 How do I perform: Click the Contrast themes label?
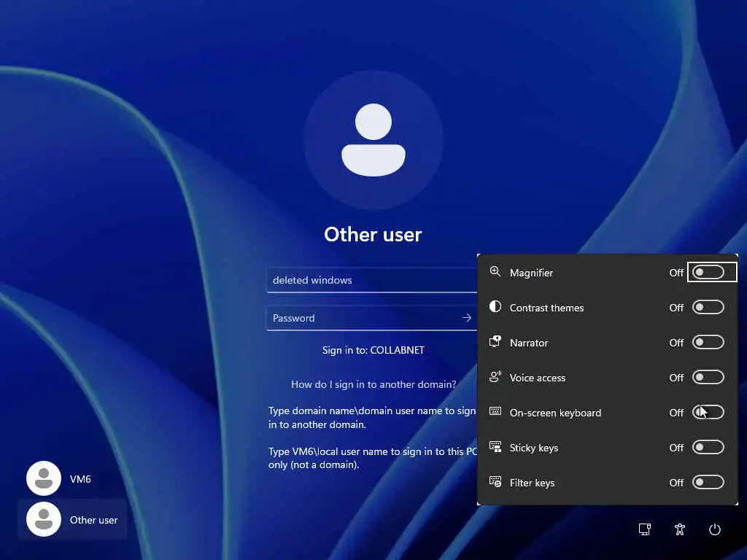(x=546, y=308)
